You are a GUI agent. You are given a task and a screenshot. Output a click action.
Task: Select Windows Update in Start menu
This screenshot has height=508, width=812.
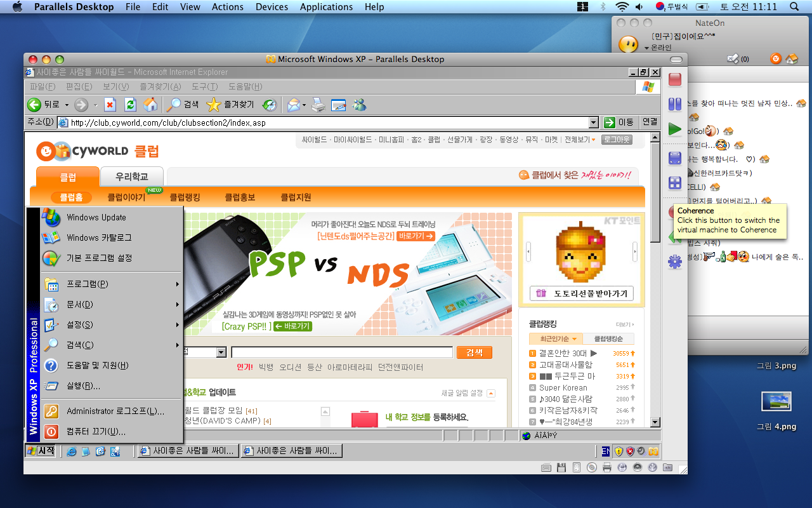pyautogui.click(x=112, y=217)
